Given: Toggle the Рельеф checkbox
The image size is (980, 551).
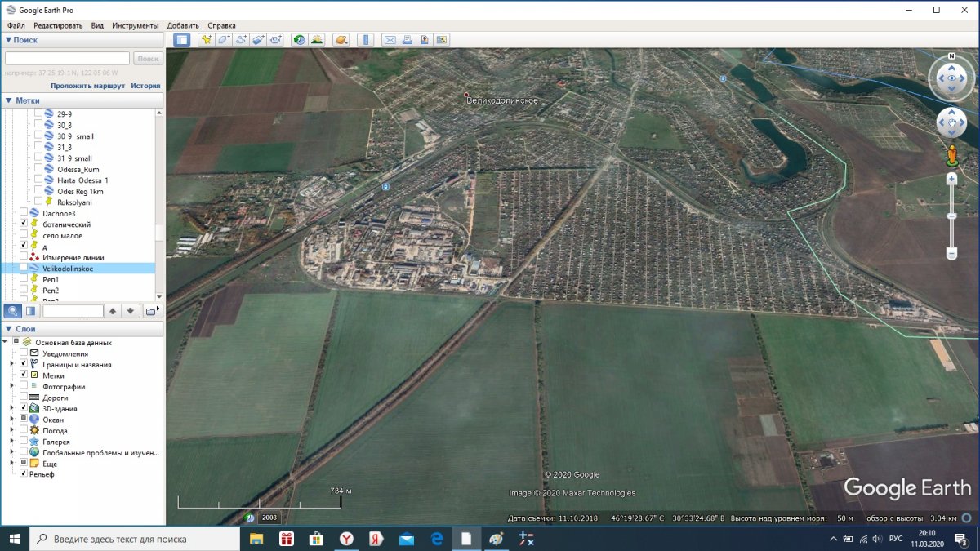Looking at the screenshot, I should 24,473.
